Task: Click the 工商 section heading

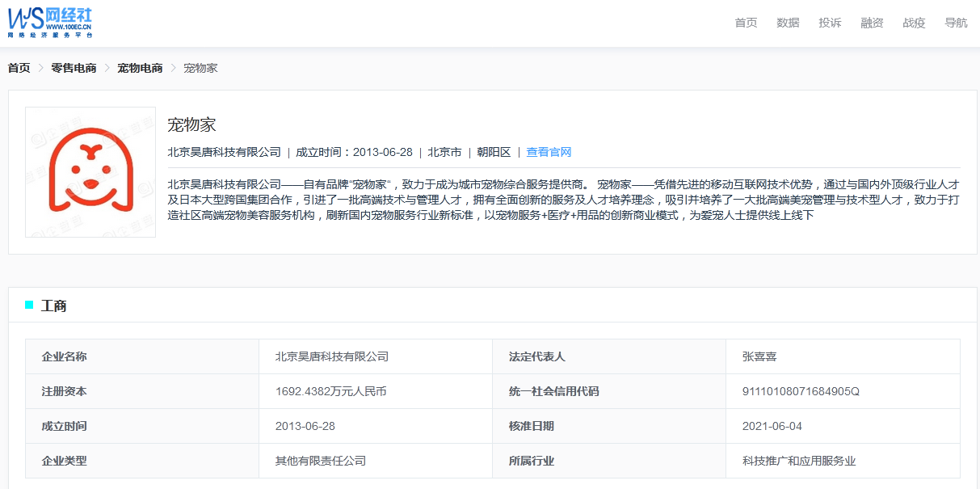Action: coord(54,306)
